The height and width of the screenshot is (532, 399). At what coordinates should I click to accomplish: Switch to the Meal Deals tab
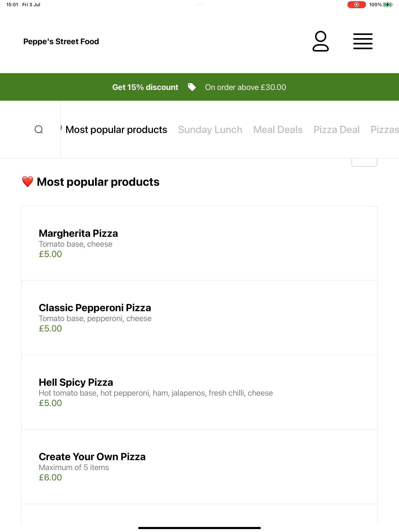pos(278,130)
